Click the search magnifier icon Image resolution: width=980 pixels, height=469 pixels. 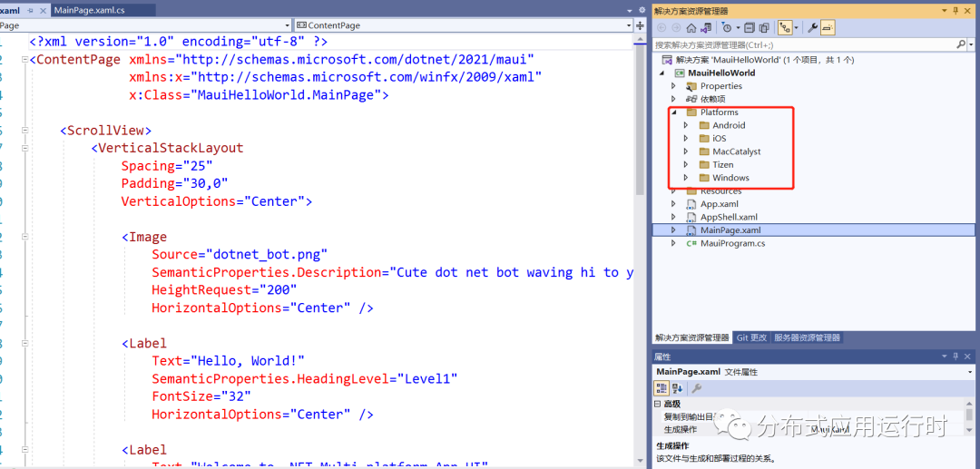point(961,45)
